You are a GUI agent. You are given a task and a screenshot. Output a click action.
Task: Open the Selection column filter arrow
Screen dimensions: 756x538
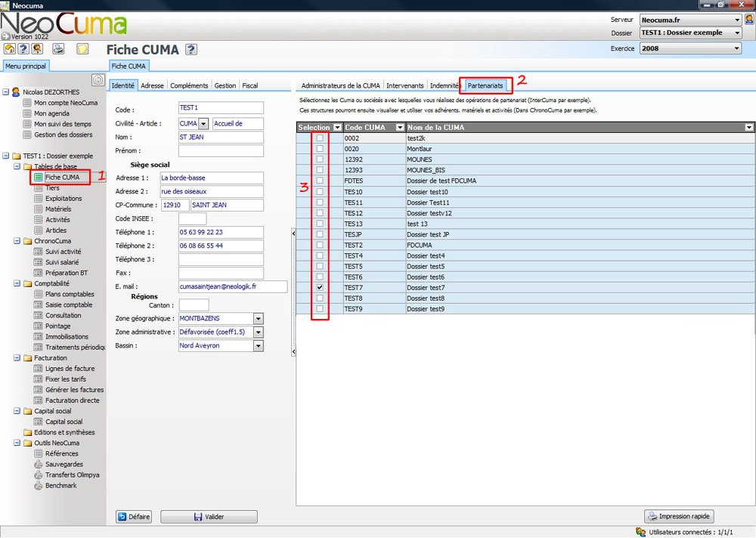click(x=337, y=127)
